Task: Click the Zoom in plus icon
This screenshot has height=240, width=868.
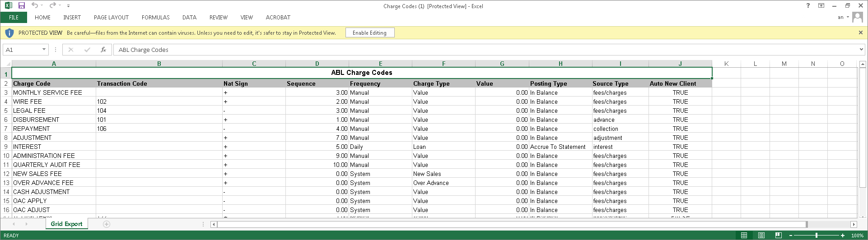Action: pyautogui.click(x=843, y=235)
